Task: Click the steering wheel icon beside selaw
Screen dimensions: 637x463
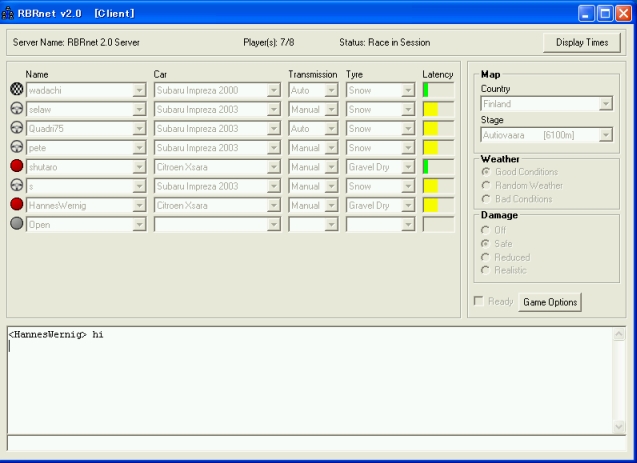Action: click(x=16, y=109)
